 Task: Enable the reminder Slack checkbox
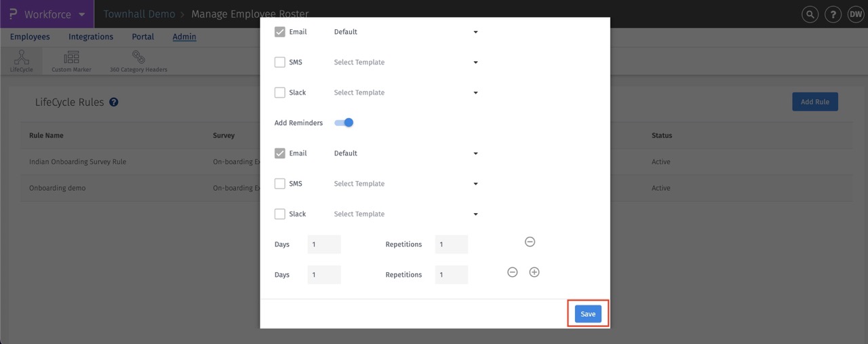click(x=280, y=214)
